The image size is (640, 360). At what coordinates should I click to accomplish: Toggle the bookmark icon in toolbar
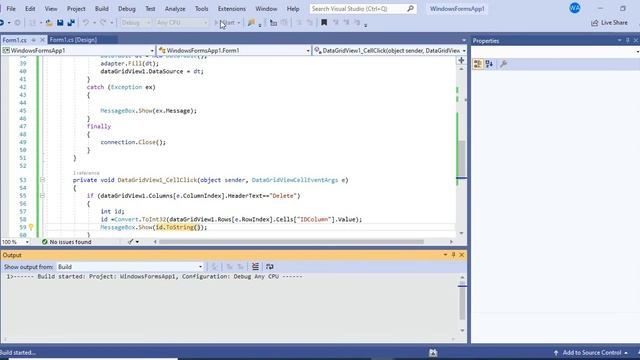click(x=324, y=23)
